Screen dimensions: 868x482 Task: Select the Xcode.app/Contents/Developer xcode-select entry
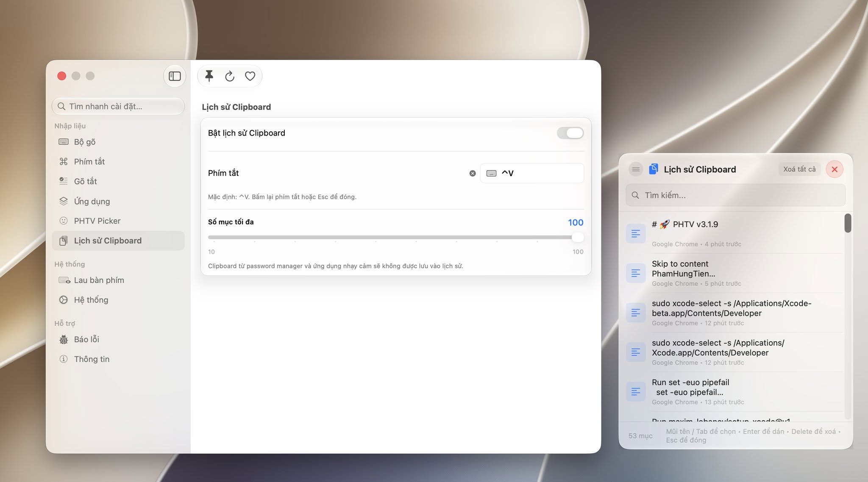point(734,352)
